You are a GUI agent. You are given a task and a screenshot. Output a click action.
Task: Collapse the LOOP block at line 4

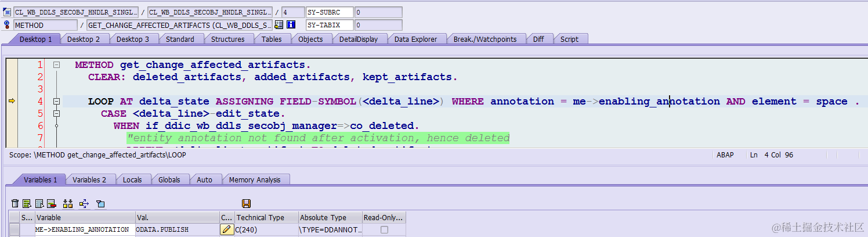pyautogui.click(x=56, y=101)
